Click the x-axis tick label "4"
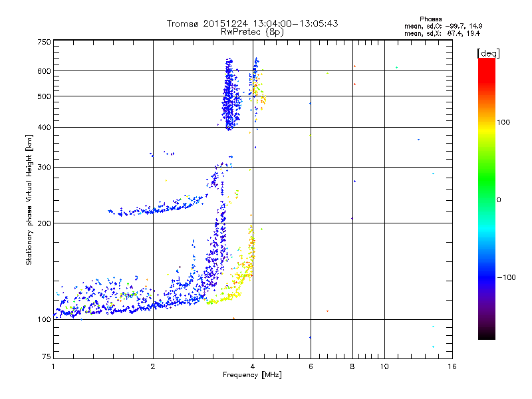Image resolution: width=532 pixels, height=399 pixels. click(x=253, y=366)
